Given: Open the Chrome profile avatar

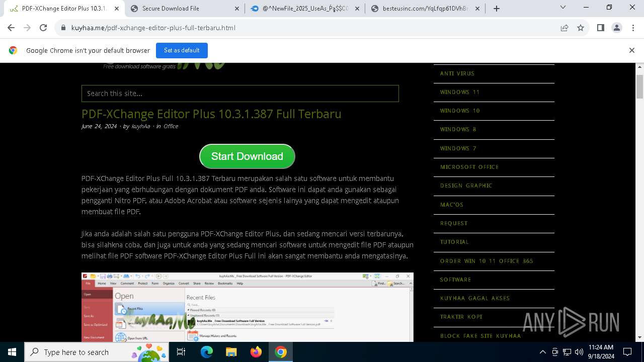Looking at the screenshot, I should pyautogui.click(x=617, y=28).
